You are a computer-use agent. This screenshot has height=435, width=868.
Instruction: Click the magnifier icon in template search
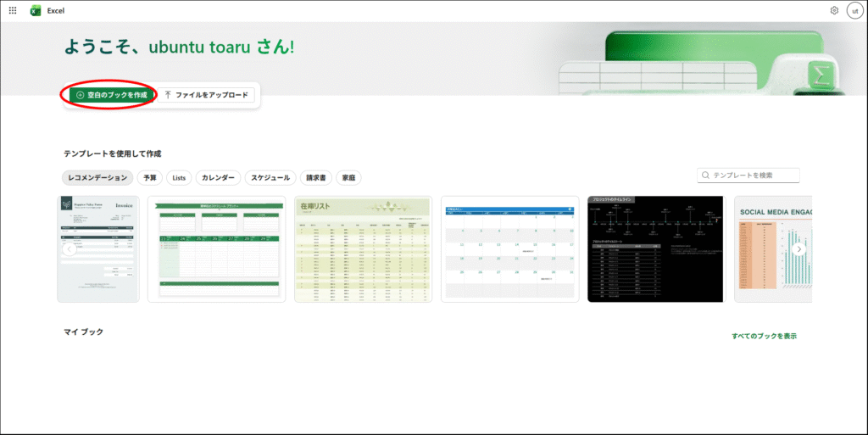coord(705,175)
